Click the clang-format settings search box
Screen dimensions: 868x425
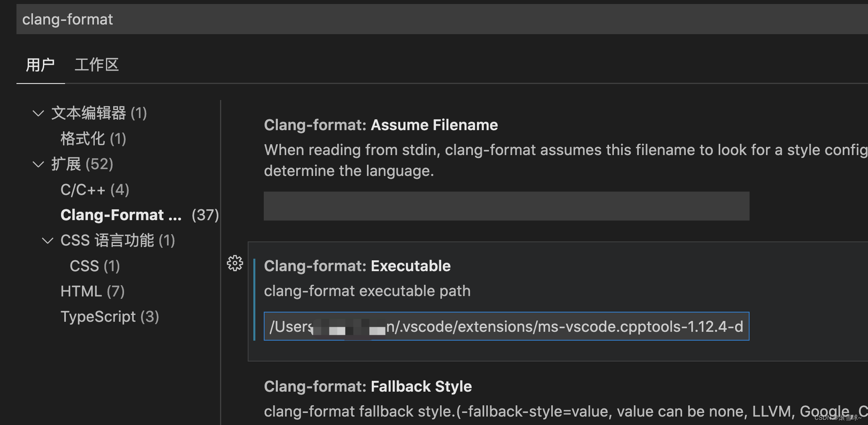(x=442, y=19)
